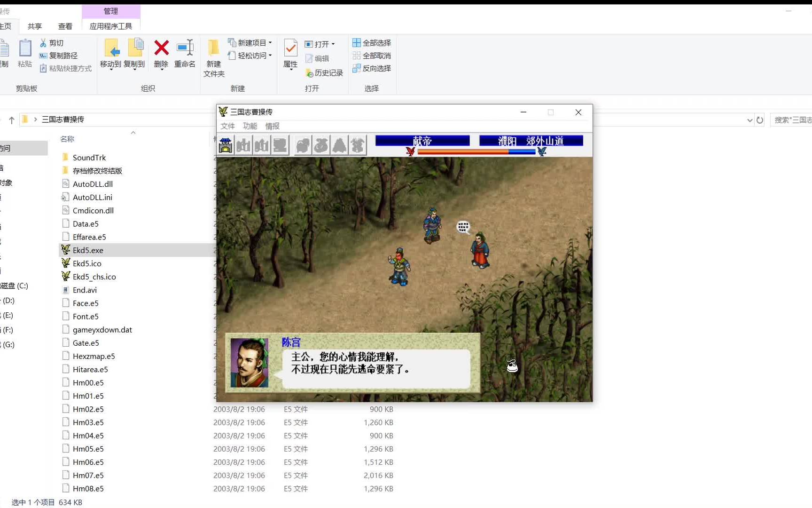Click the 献帝 chapter title bar
Viewport: 812px width, 508px height.
[x=422, y=141]
